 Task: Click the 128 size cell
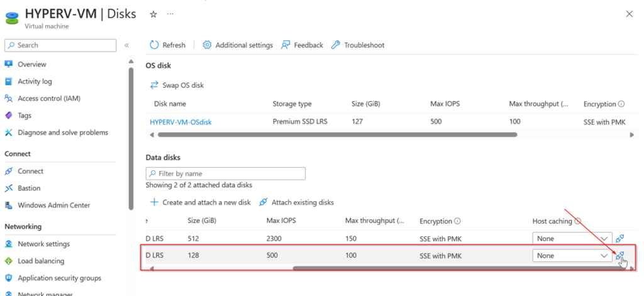point(192,255)
